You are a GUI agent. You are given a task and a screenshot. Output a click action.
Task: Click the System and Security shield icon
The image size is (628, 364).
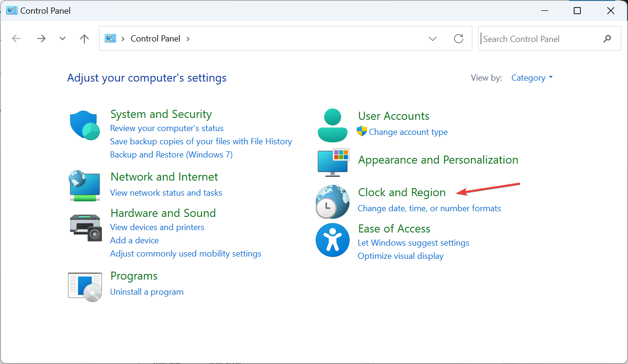[x=84, y=125]
